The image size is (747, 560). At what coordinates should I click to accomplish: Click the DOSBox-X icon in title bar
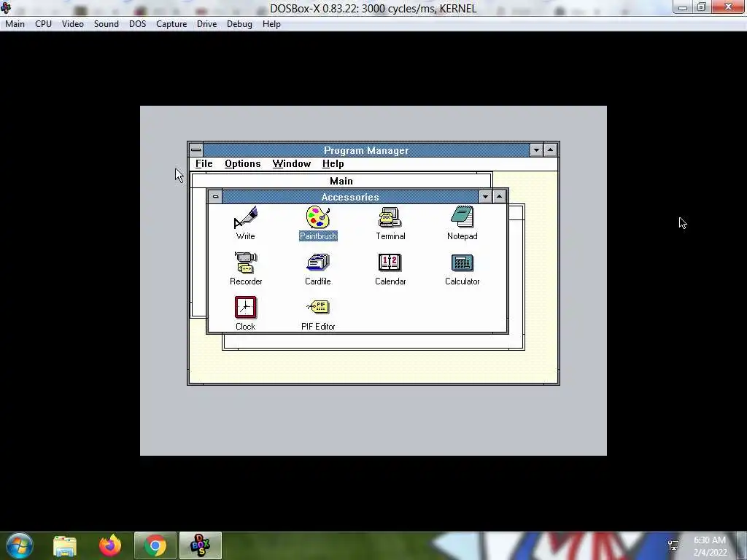coord(6,7)
